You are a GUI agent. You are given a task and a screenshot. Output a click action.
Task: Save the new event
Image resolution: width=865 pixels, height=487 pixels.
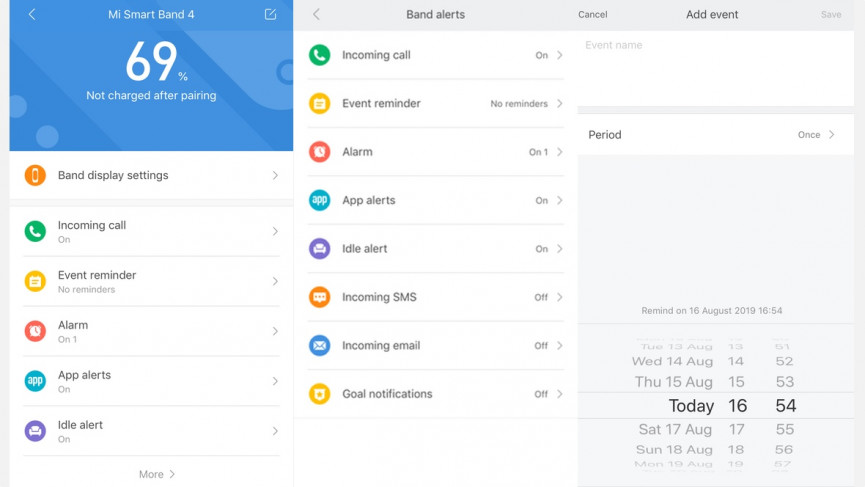(x=831, y=14)
